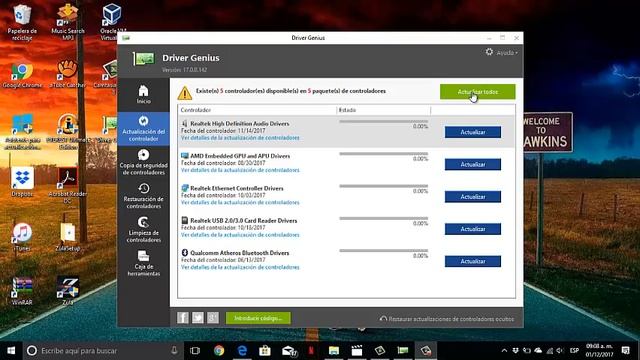Click AMD GPU driver progress bar
640x360 pixels.
(384, 154)
